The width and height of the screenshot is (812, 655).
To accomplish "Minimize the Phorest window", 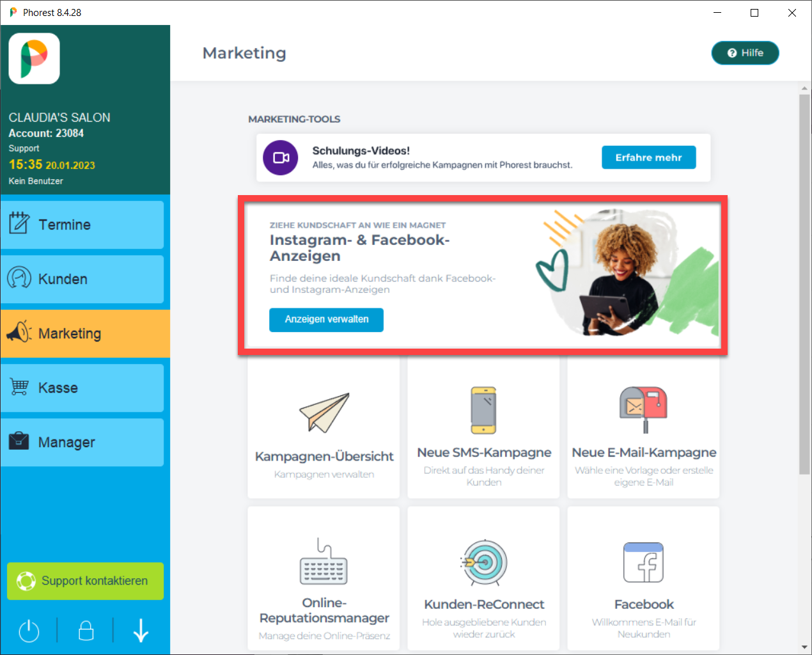I will (x=717, y=13).
